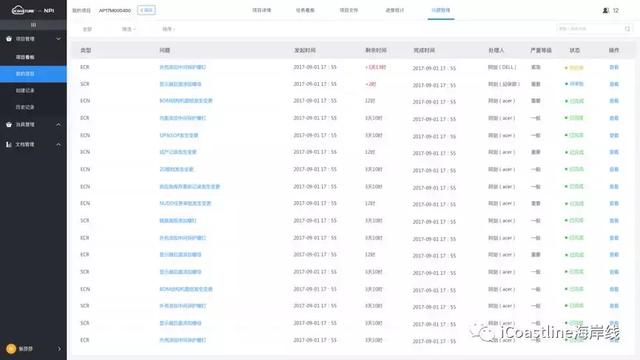Click the orange avatar at sidebar bottom
Screen dimensions: 640x360
(11, 349)
